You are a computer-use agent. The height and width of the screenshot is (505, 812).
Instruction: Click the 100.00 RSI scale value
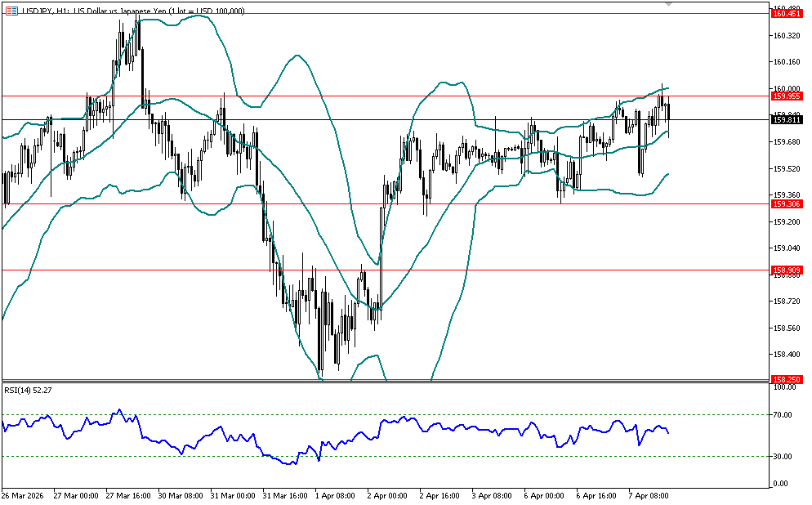tap(785, 387)
